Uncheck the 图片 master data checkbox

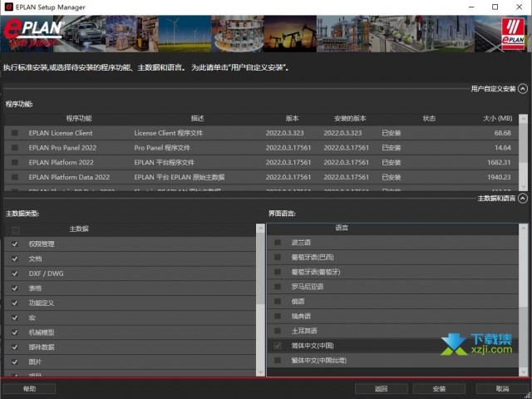click(15, 362)
